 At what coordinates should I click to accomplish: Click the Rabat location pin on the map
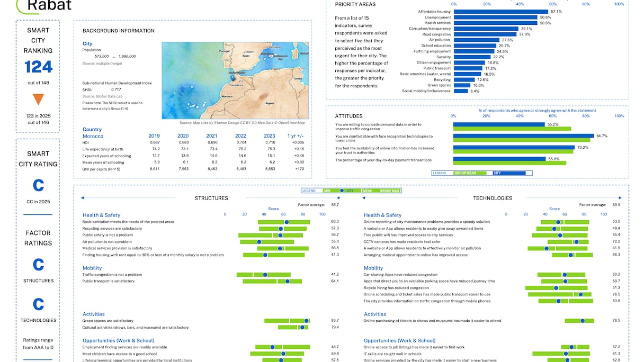(231, 77)
